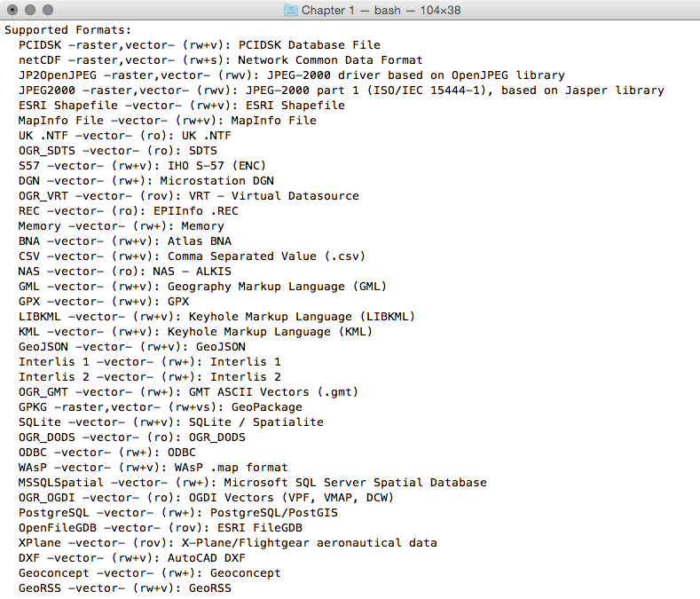Select the 'Geography Markup Language (GML)' line
Image resolution: width=700 pixels, height=599 pixels.
pyautogui.click(x=202, y=287)
